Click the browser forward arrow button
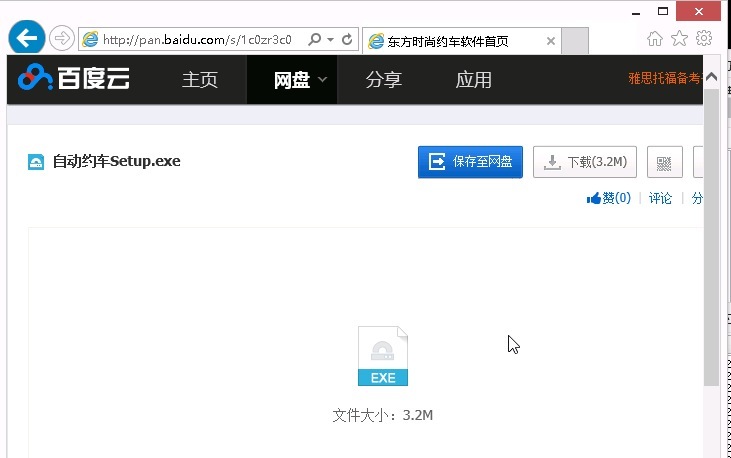Image resolution: width=731 pixels, height=458 pixels. coord(61,39)
